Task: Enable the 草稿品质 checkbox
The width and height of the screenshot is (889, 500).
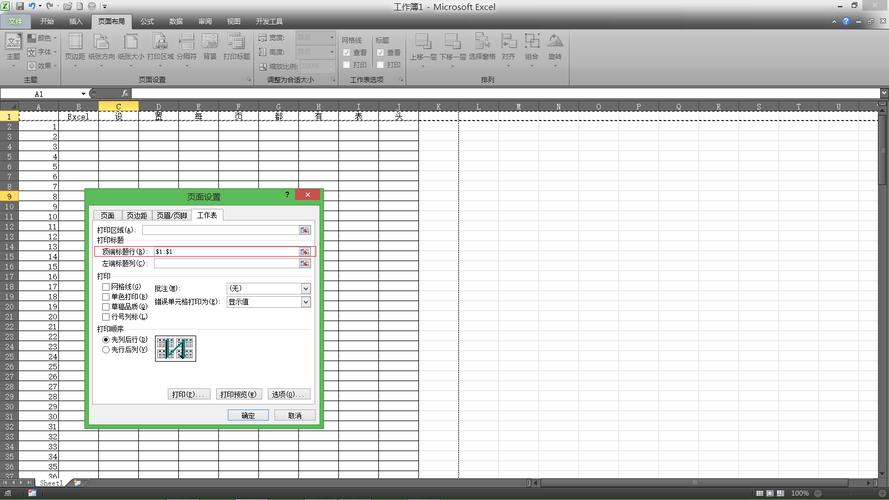Action: 106,307
